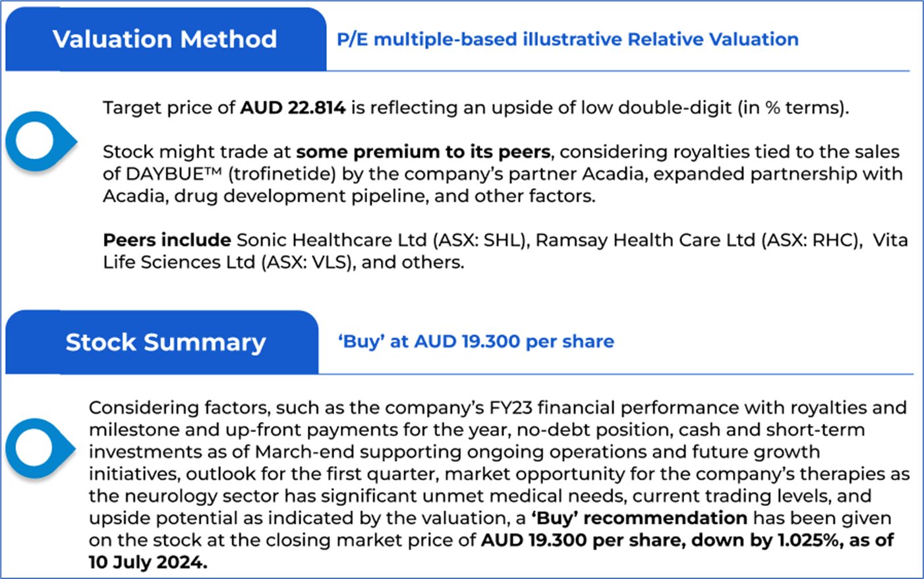Click the blue marker icon beside the target price text
This screenshot has height=579, width=924.
40,142
